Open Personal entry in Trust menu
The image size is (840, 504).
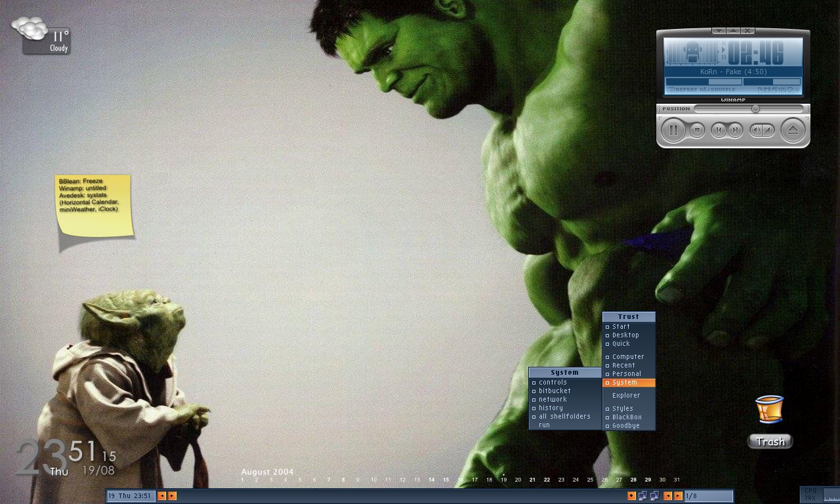(629, 373)
